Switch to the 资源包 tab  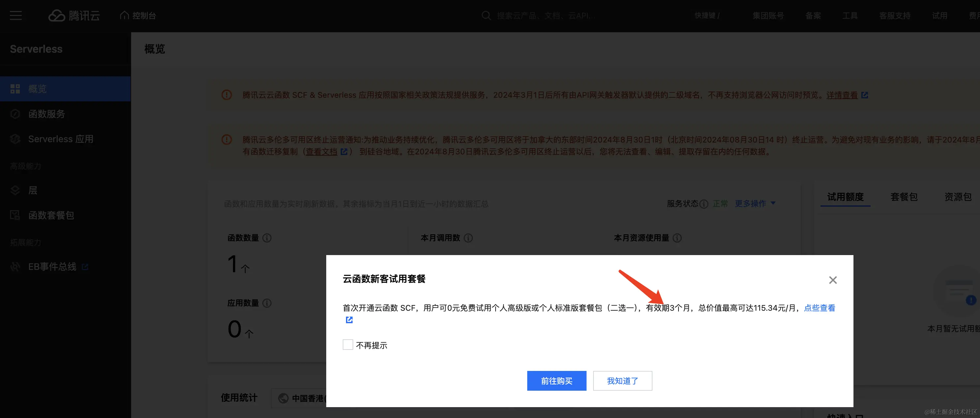[958, 197]
